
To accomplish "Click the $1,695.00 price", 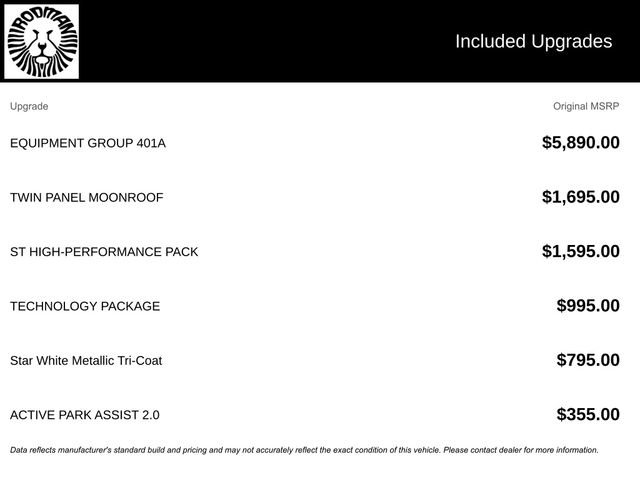I will [580, 197].
